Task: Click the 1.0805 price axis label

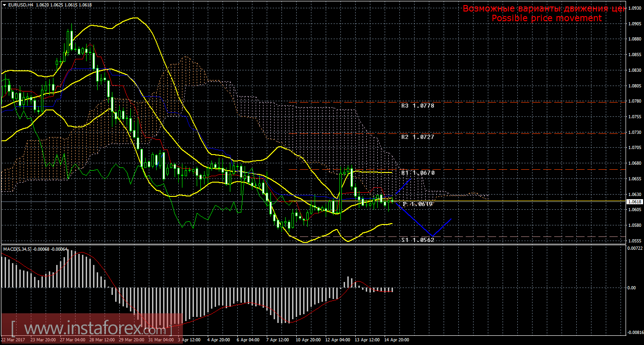Action: click(635, 86)
